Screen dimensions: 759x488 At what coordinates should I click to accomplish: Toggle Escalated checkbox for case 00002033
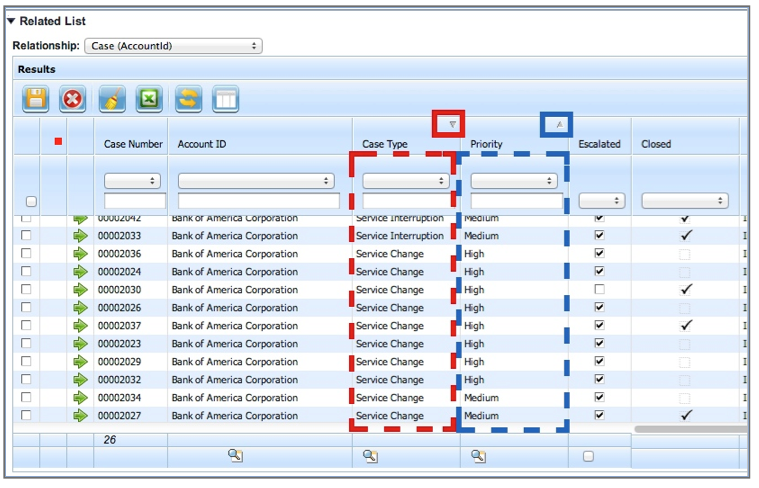599,235
